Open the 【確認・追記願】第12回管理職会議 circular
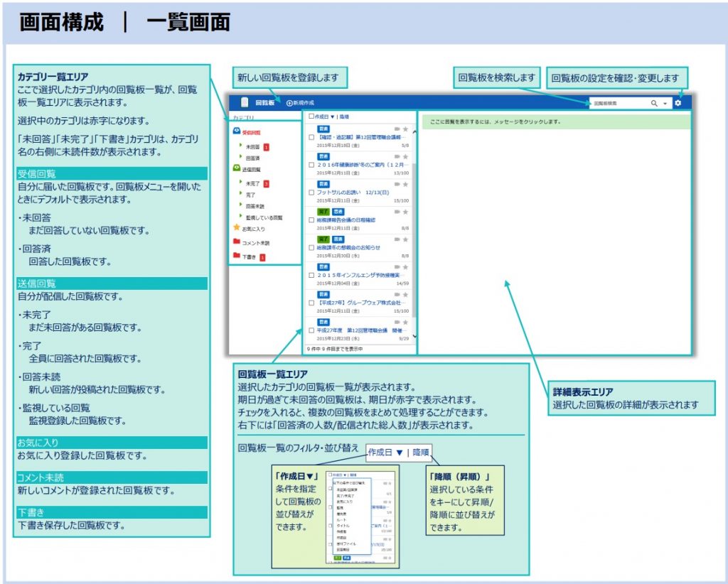The height and width of the screenshot is (584, 728). point(360,137)
